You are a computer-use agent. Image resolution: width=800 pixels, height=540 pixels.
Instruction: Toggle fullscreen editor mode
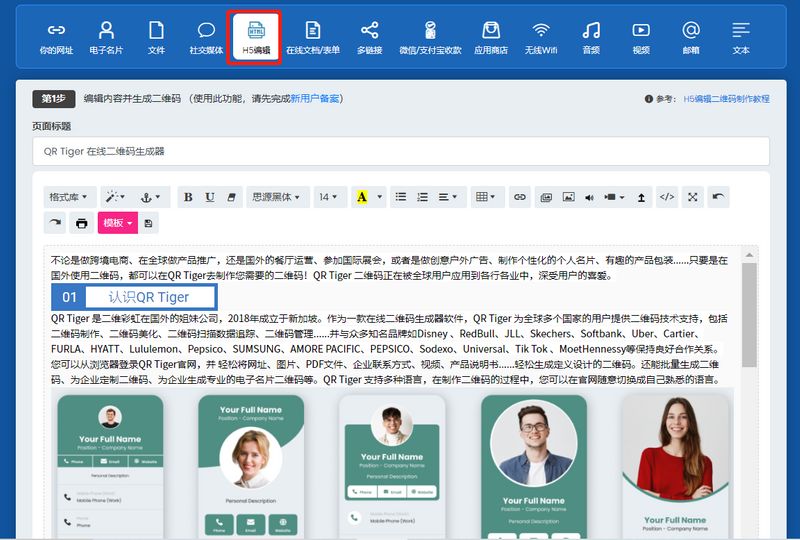coord(692,197)
